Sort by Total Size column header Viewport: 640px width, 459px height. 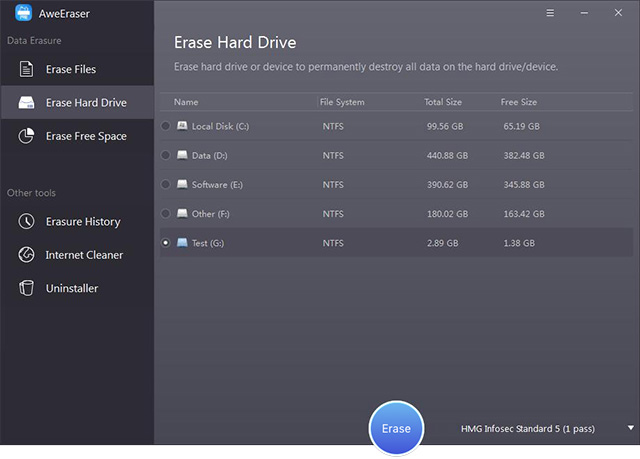point(444,102)
